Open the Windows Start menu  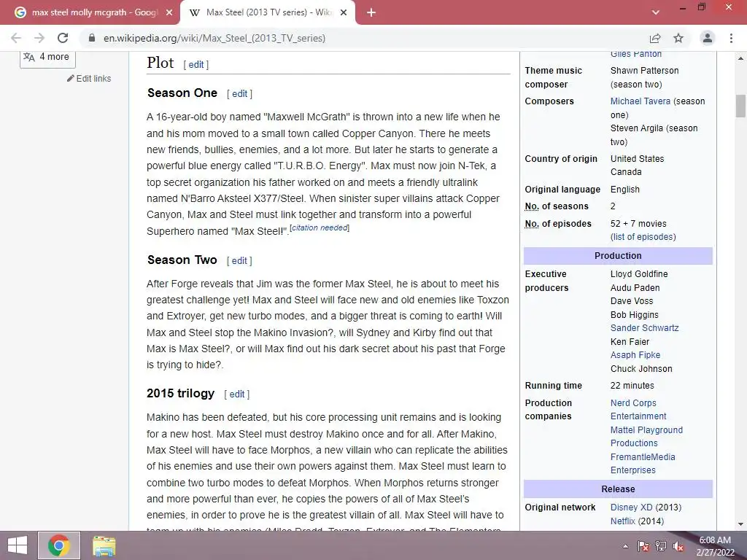coord(18,545)
